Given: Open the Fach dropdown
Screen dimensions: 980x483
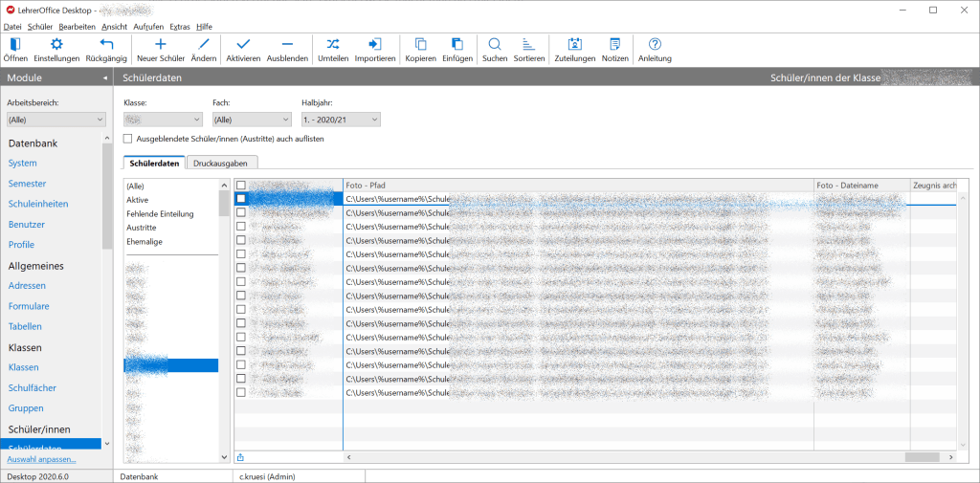Looking at the screenshot, I should coord(252,120).
